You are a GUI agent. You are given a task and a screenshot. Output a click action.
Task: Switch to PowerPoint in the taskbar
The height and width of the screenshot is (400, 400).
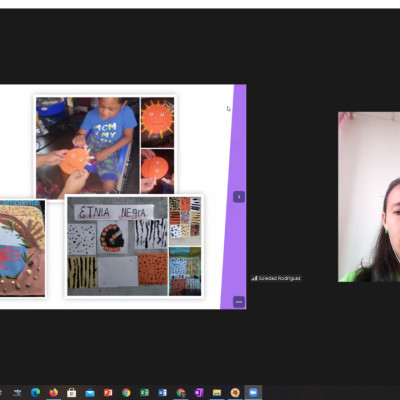pos(108,393)
